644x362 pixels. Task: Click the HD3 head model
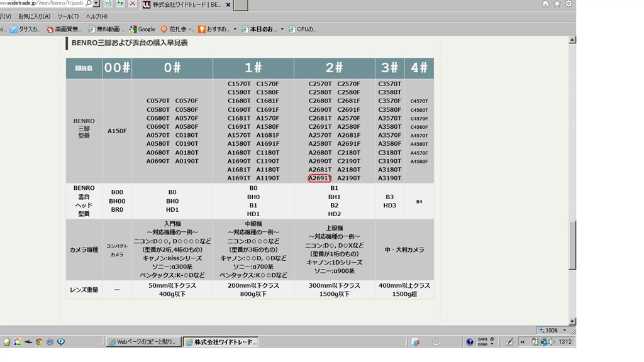pyautogui.click(x=389, y=206)
